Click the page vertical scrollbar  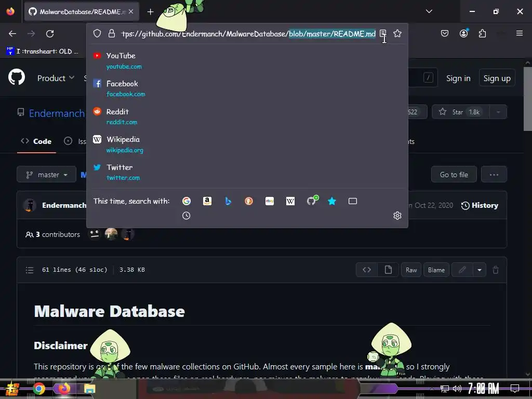coord(527,98)
